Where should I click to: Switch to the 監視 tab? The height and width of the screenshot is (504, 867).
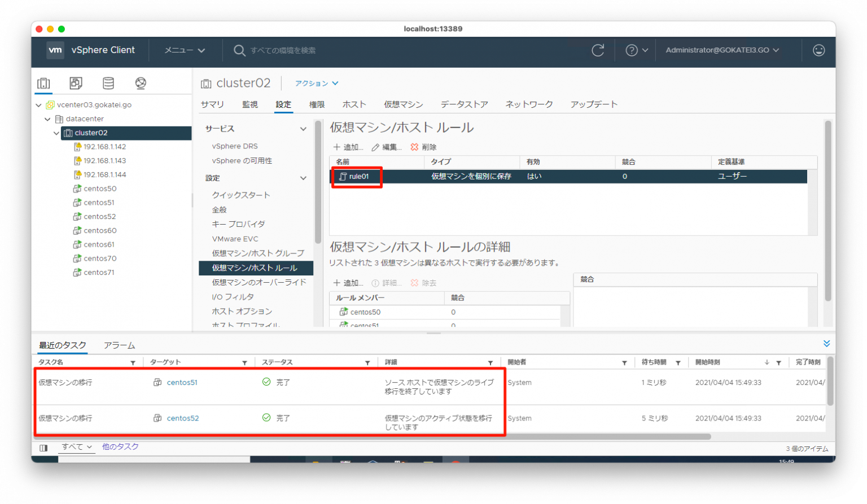coord(249,104)
